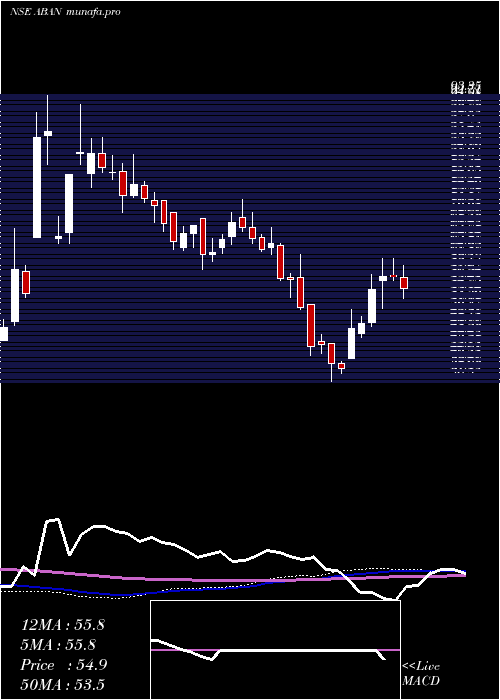Click the NSE ABAN munafa.pro header text
The width and height of the screenshot is (500, 700).
coord(65,12)
